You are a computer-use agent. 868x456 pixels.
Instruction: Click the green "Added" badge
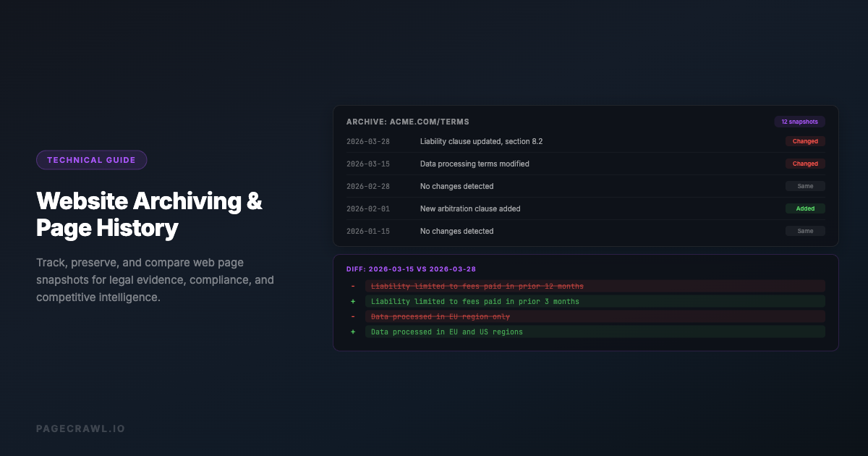pyautogui.click(x=805, y=208)
